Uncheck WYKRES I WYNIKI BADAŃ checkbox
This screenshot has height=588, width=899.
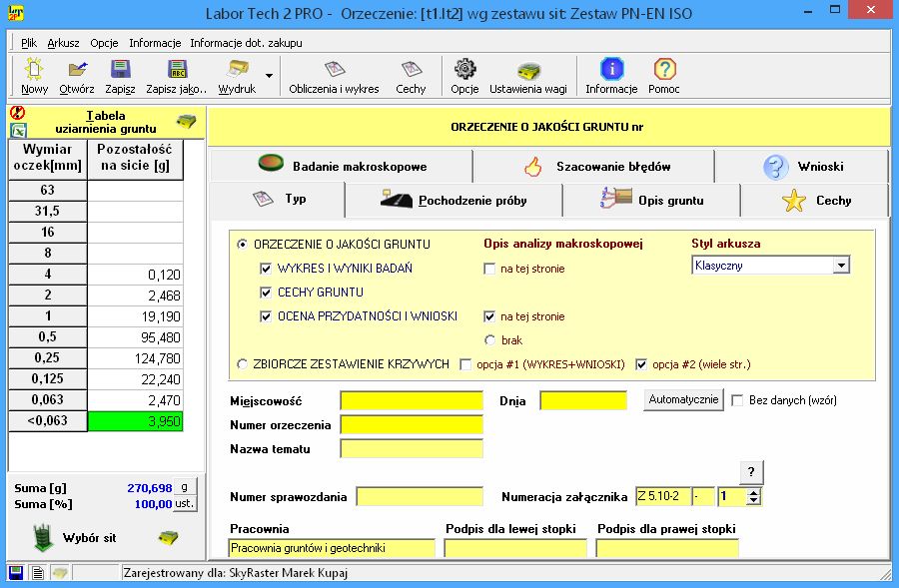click(x=267, y=269)
